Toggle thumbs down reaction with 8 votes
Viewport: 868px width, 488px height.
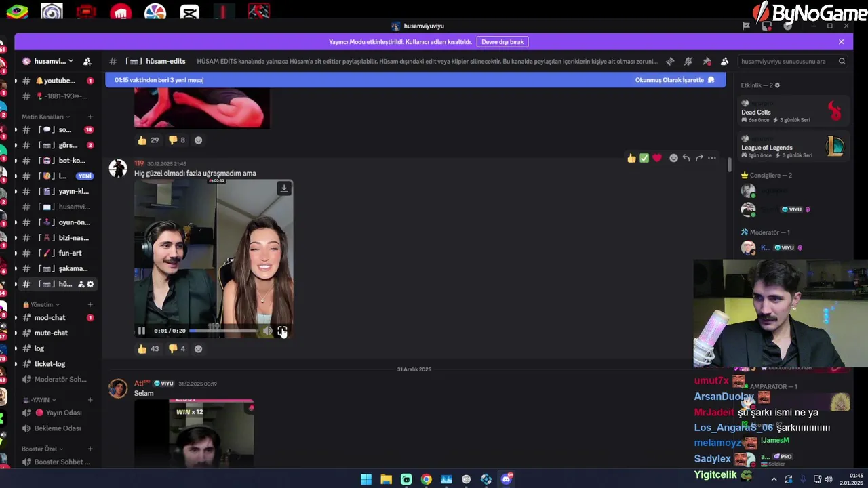[x=178, y=140]
